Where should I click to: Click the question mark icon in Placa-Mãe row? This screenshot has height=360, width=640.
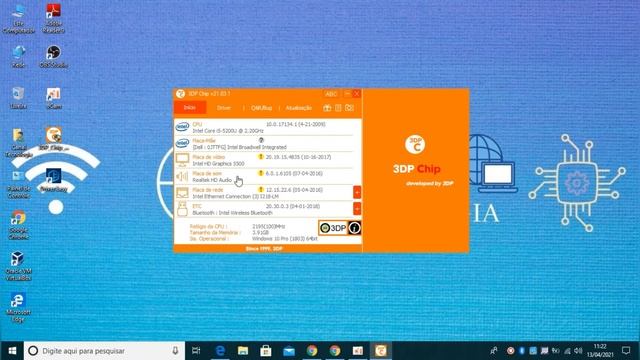(x=261, y=140)
